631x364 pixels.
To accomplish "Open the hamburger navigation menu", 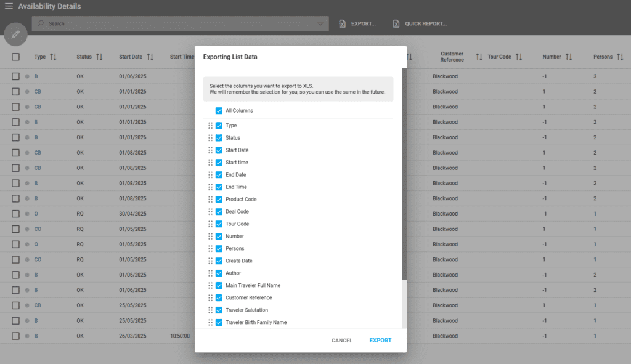I will coord(9,6).
